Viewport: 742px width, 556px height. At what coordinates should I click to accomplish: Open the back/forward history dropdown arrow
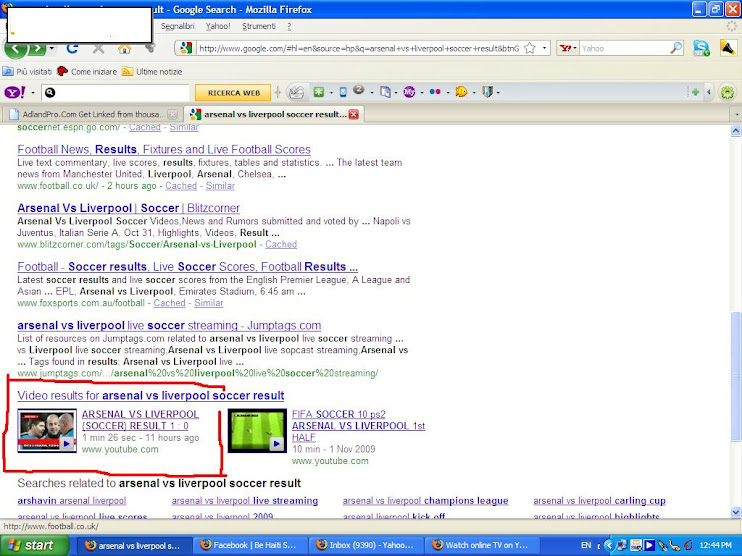52,49
